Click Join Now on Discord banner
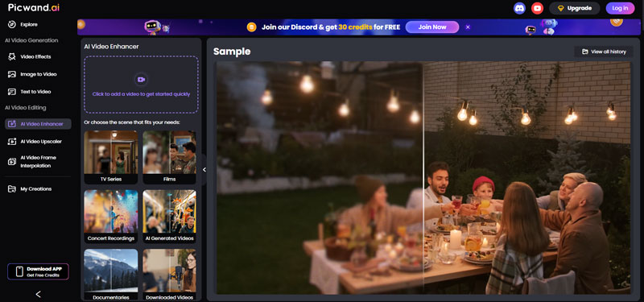Viewport: 644px width, 302px height. (x=432, y=27)
